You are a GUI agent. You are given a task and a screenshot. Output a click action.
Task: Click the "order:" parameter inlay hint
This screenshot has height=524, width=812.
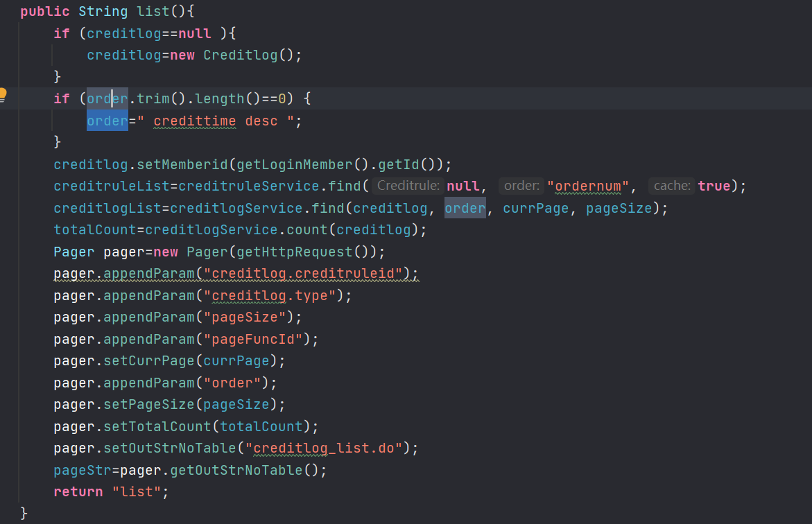pos(521,186)
